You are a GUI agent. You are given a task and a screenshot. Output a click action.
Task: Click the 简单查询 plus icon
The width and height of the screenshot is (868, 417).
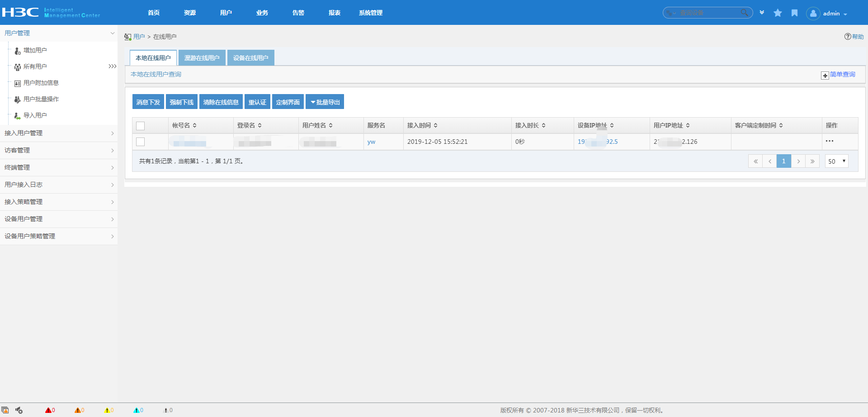coord(825,75)
